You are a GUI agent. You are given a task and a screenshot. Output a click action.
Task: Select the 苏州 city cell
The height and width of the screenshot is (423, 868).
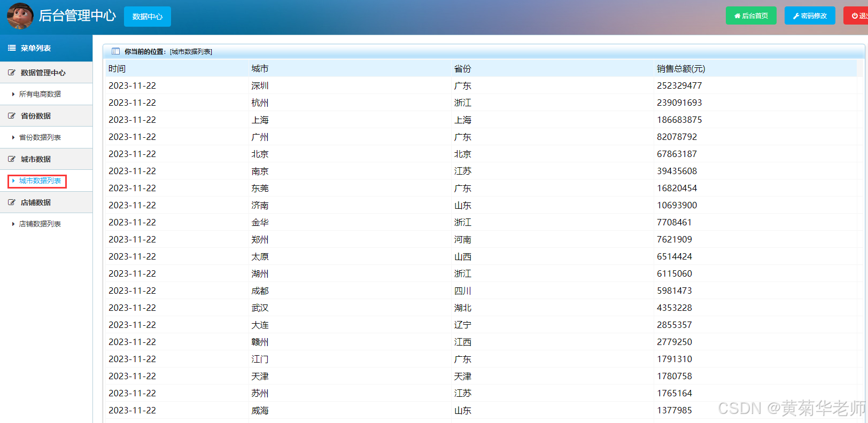(260, 393)
